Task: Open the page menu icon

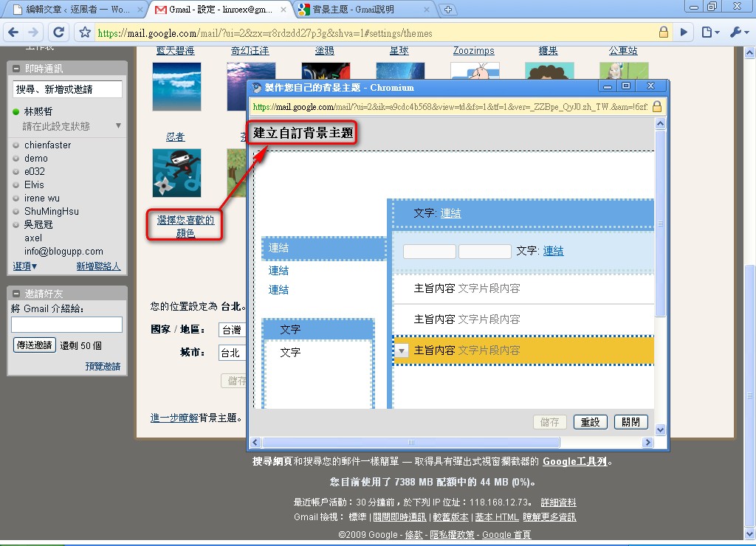Action: click(x=709, y=32)
